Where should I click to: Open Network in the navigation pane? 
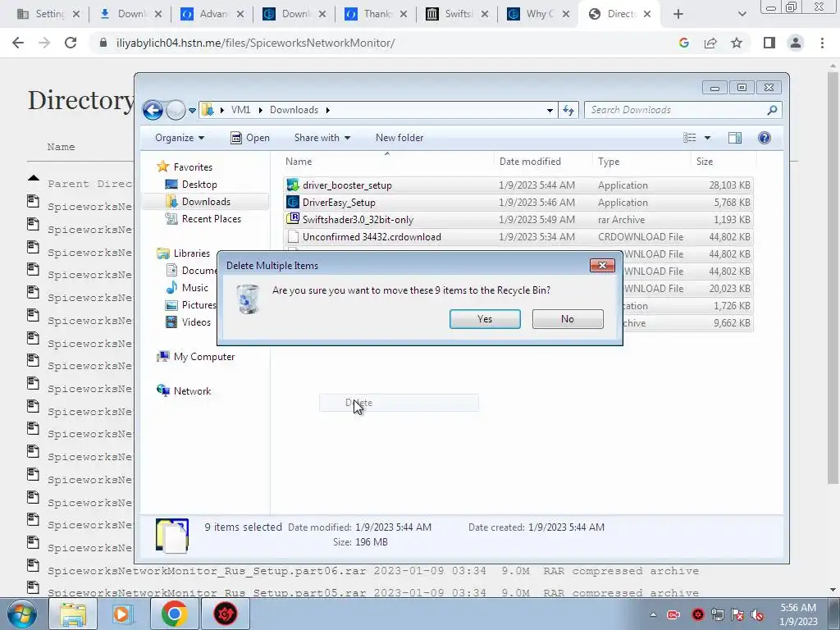pos(192,391)
